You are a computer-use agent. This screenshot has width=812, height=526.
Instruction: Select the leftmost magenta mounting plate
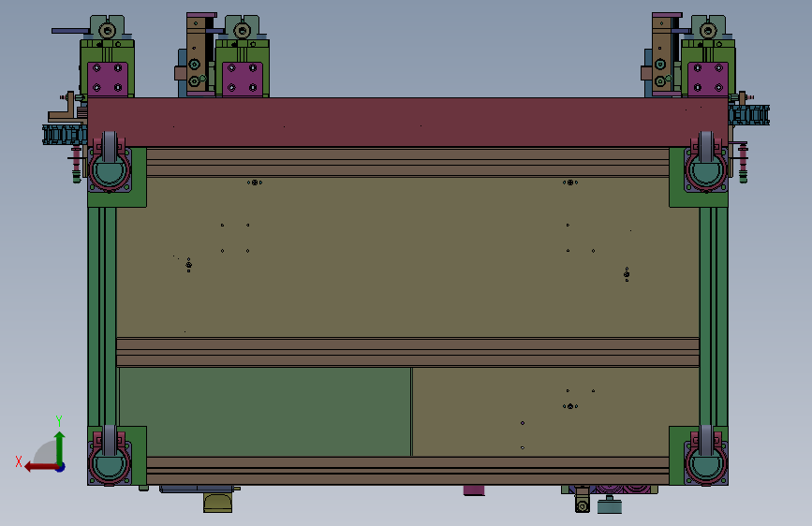coord(108,79)
